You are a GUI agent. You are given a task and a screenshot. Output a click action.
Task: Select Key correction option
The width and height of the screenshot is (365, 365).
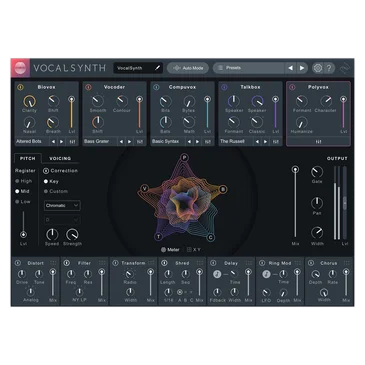click(51, 181)
